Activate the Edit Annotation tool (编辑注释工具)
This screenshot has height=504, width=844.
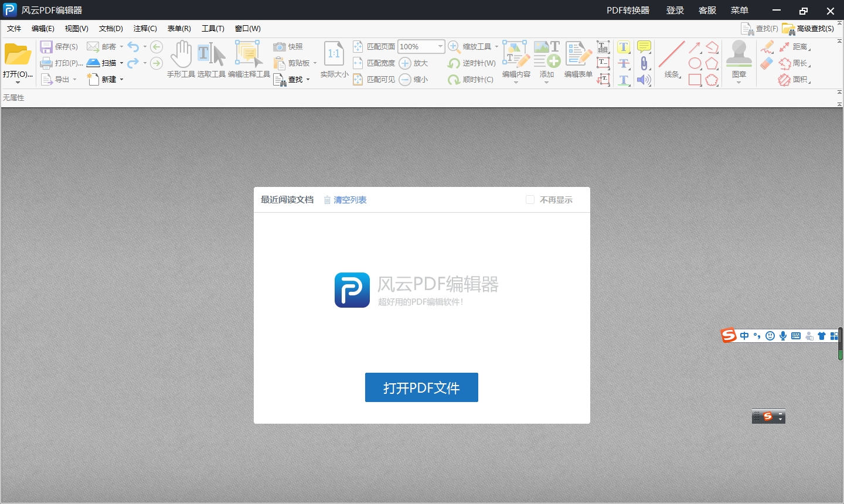[249, 59]
